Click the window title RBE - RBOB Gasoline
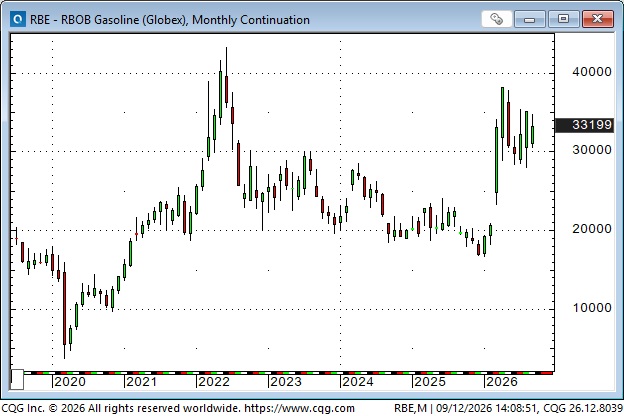This screenshot has height=416, width=624. (170, 20)
